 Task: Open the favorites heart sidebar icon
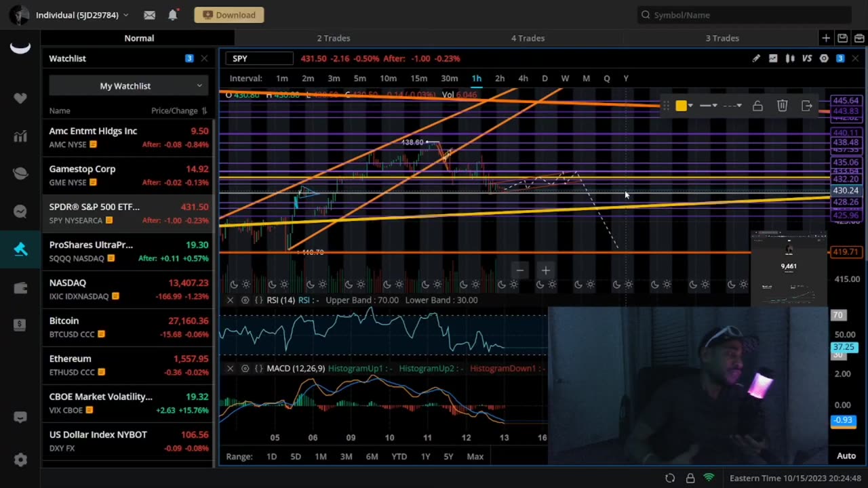pos(20,98)
